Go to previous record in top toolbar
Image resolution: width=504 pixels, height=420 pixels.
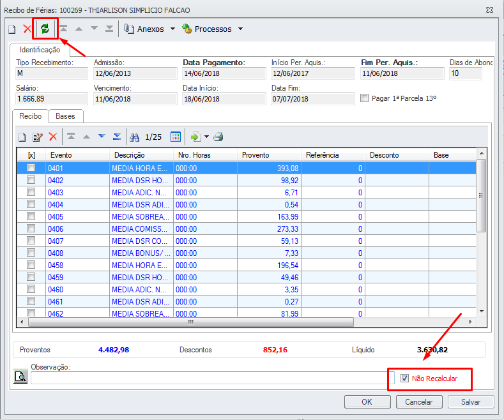pyautogui.click(x=79, y=29)
